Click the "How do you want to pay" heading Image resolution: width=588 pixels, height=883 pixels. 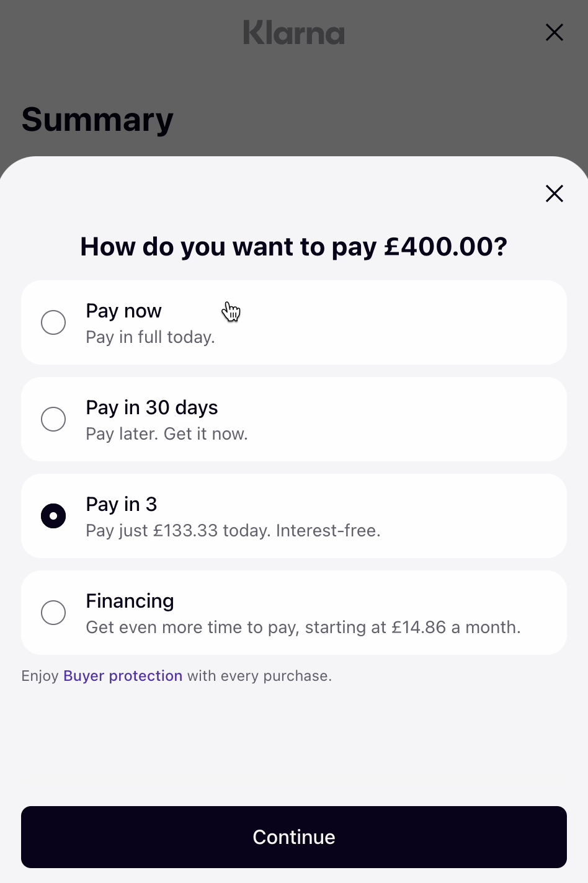(x=294, y=247)
